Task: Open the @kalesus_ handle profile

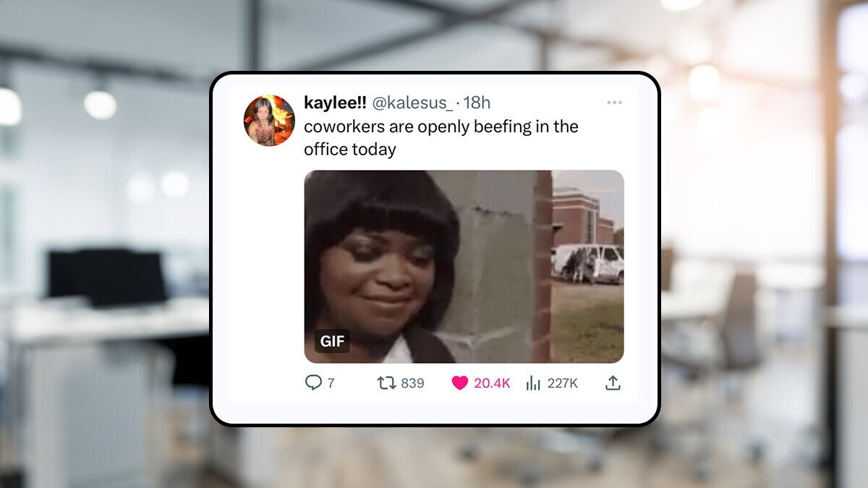Action: [x=412, y=103]
